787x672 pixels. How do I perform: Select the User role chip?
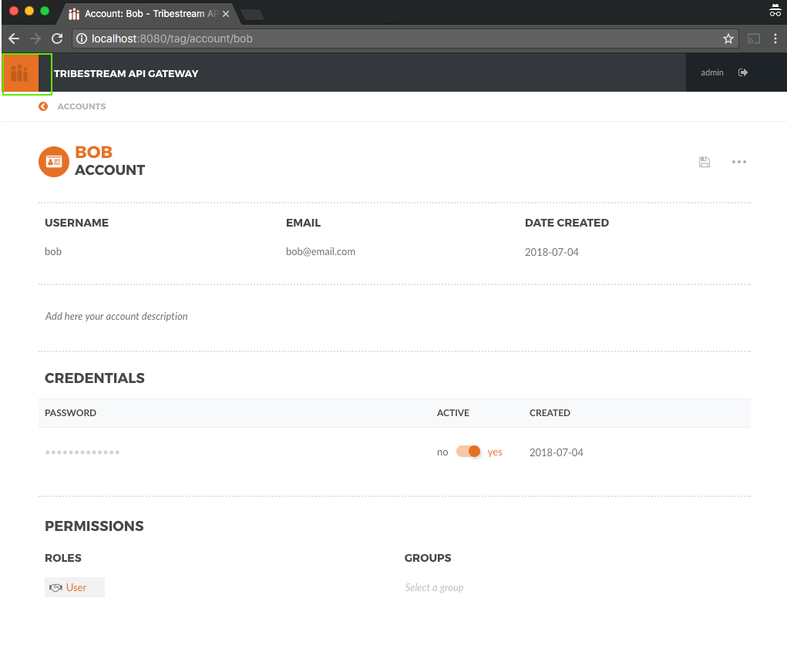click(75, 586)
